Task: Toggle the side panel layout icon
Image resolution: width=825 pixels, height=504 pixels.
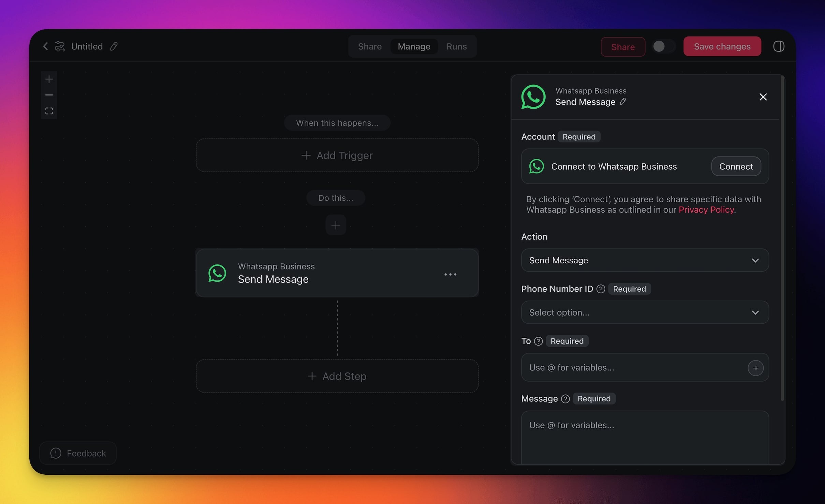Action: tap(779, 46)
